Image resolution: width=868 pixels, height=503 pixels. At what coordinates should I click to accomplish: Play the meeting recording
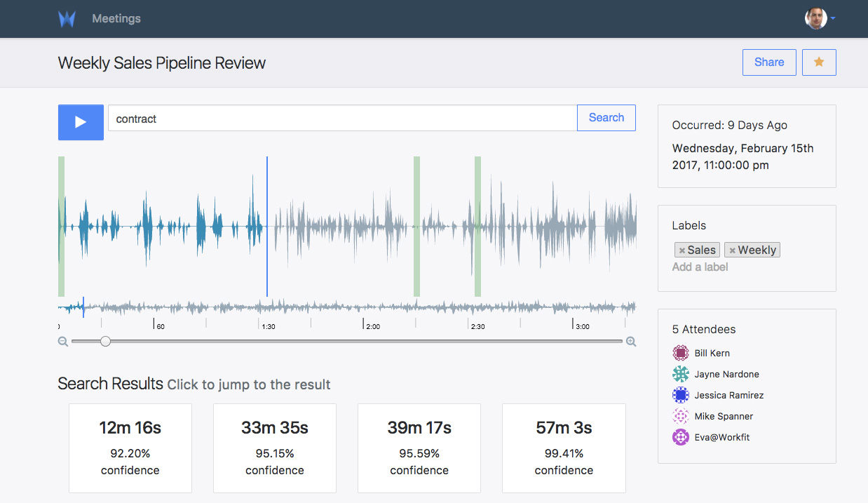(81, 122)
